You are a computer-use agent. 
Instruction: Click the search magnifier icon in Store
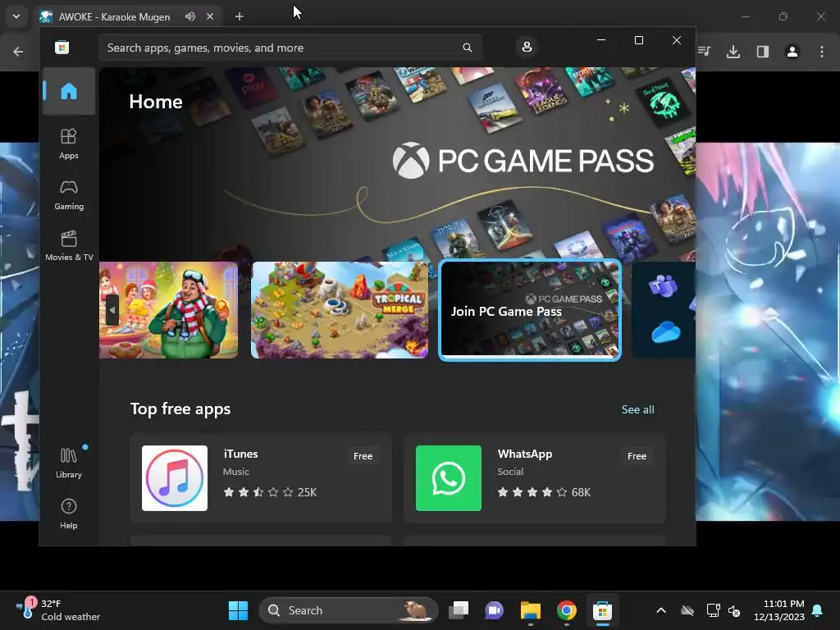467,48
